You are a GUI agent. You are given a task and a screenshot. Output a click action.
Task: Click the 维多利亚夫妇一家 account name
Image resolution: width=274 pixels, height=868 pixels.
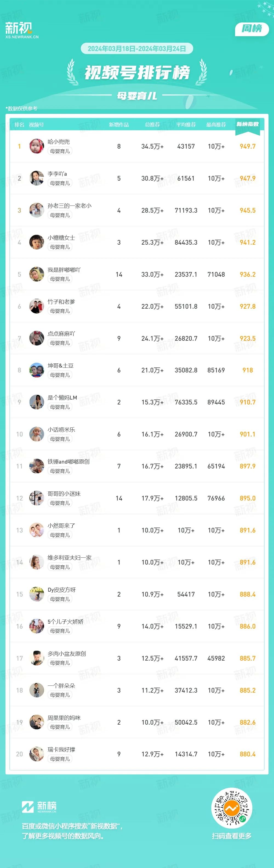[70, 558]
